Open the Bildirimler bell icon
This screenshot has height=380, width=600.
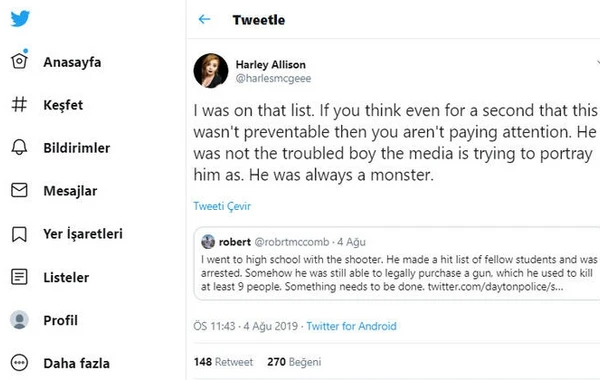tap(19, 147)
